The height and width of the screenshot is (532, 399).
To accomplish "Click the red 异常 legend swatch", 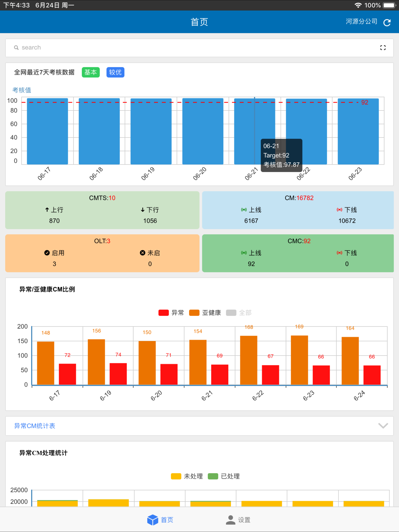I will [163, 313].
